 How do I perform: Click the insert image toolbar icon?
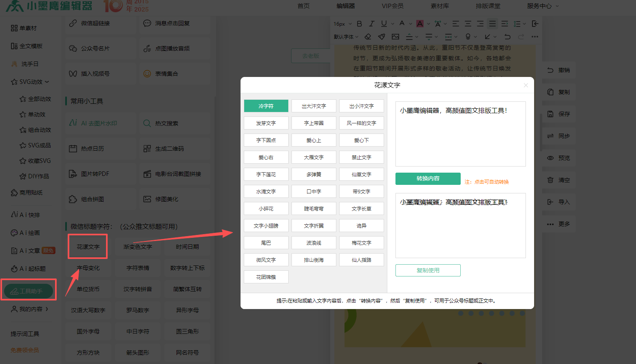tap(395, 37)
